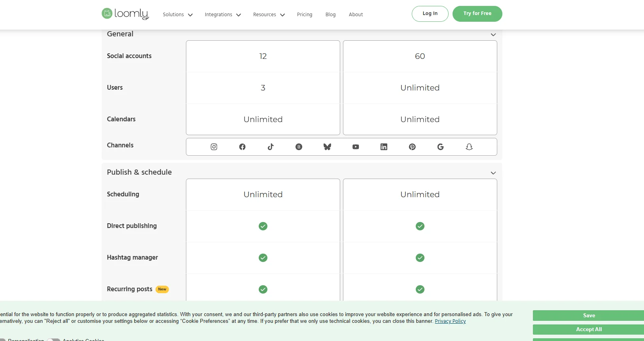Viewport: 644px width, 341px height.
Task: Open the Blog nav item
Action: point(330,15)
